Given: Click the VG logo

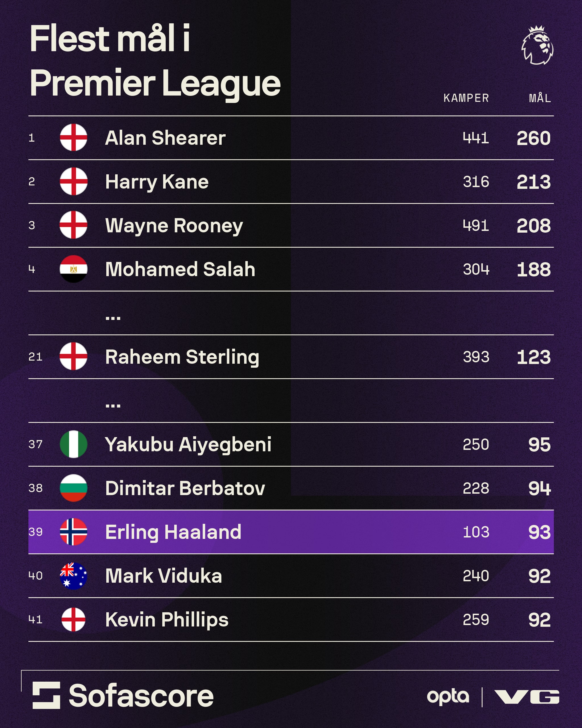Looking at the screenshot, I should click(x=527, y=697).
